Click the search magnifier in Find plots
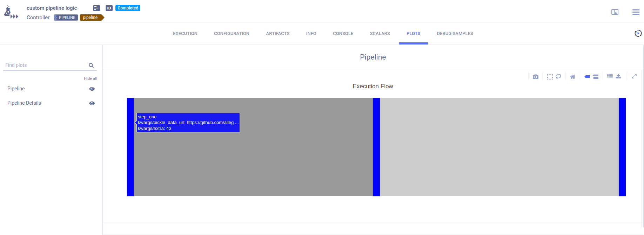Screen dimensions: 644x235 (x=91, y=65)
